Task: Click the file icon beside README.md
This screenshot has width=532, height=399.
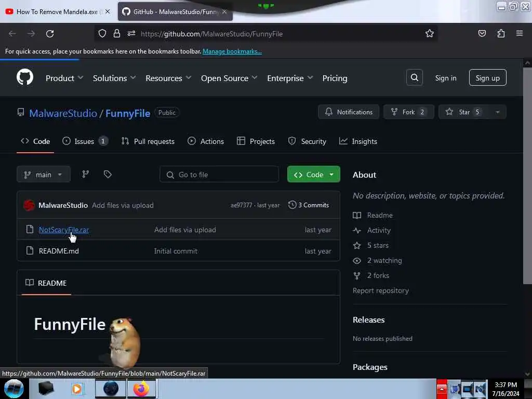Action: pos(30,251)
